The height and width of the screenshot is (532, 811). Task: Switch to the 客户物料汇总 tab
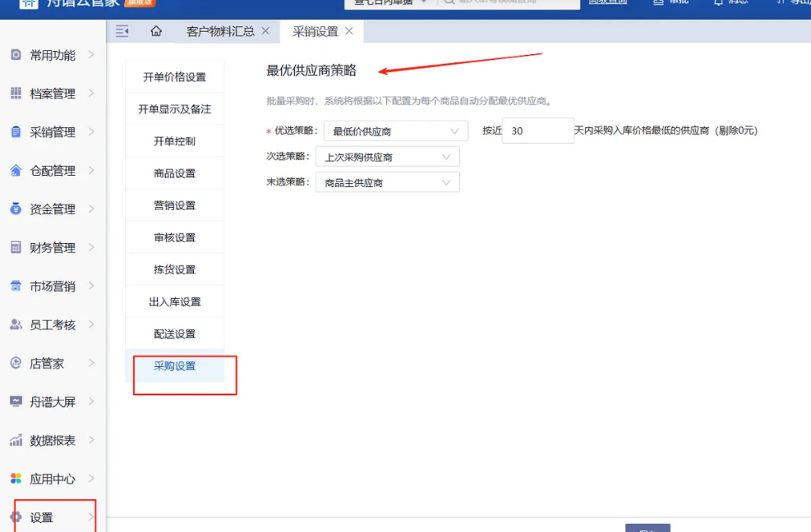[x=219, y=31]
